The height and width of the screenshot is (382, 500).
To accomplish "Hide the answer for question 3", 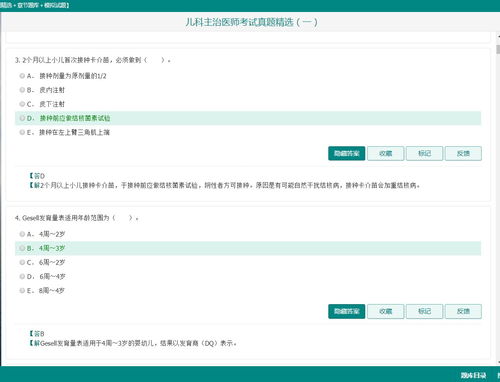I will 346,153.
